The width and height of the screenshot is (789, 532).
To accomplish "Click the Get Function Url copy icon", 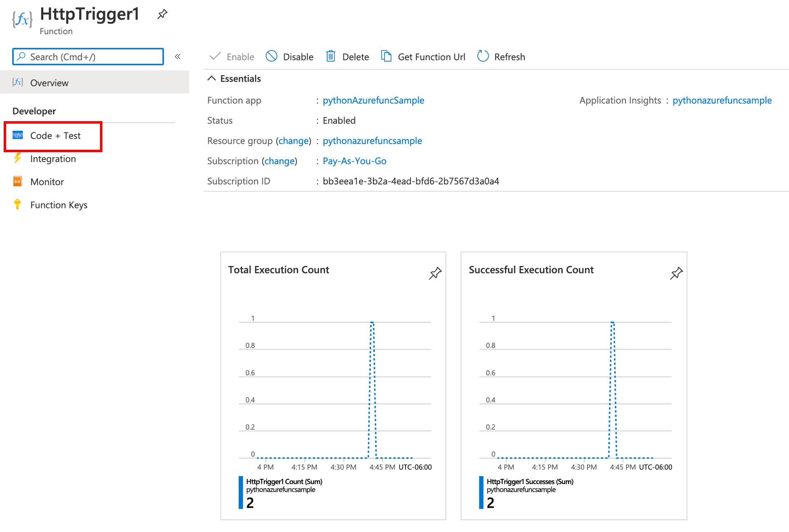I will pyautogui.click(x=386, y=56).
